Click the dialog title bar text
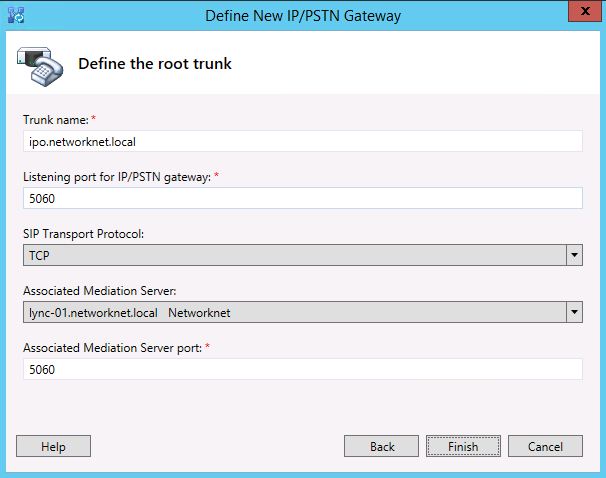This screenshot has height=478, width=606. [x=303, y=15]
